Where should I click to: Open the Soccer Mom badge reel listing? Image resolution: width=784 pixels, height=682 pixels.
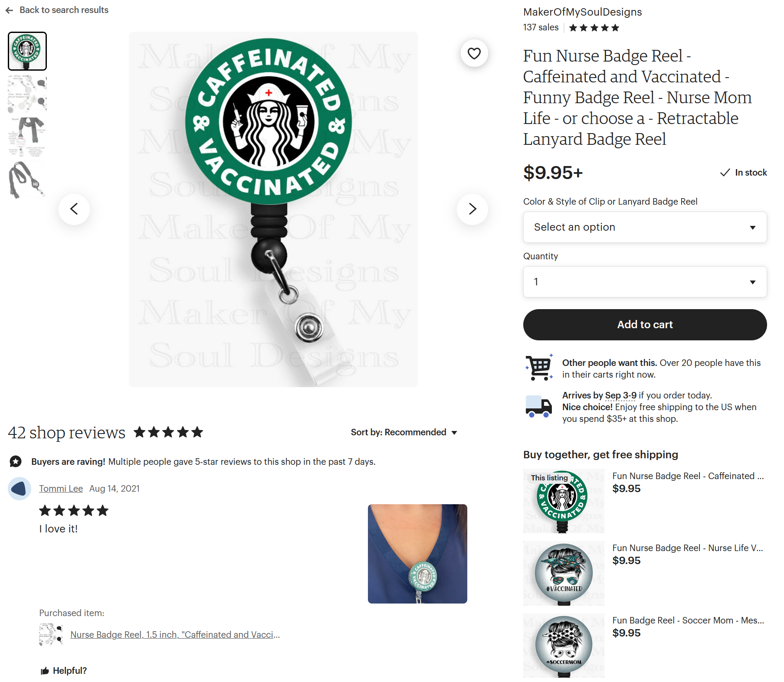[x=688, y=620]
